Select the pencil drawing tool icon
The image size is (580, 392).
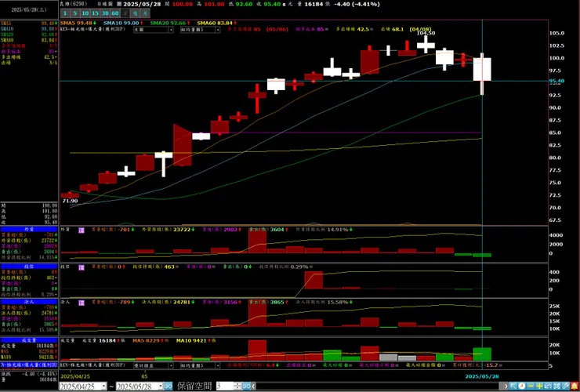pyautogui.click(x=566, y=386)
